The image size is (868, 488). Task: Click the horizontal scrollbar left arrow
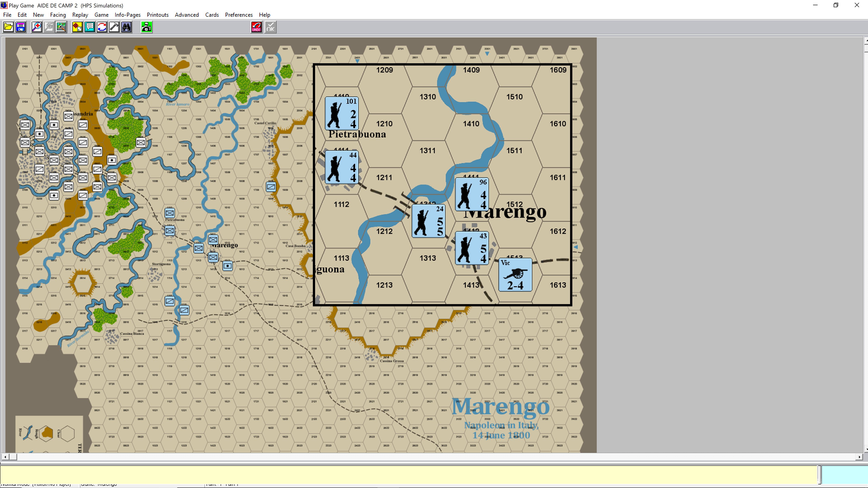(5, 457)
